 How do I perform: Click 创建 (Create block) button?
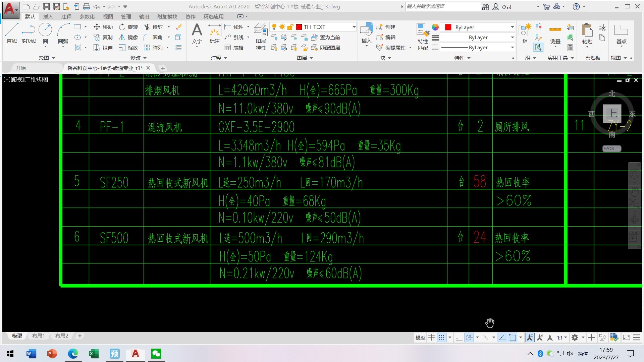click(x=386, y=27)
